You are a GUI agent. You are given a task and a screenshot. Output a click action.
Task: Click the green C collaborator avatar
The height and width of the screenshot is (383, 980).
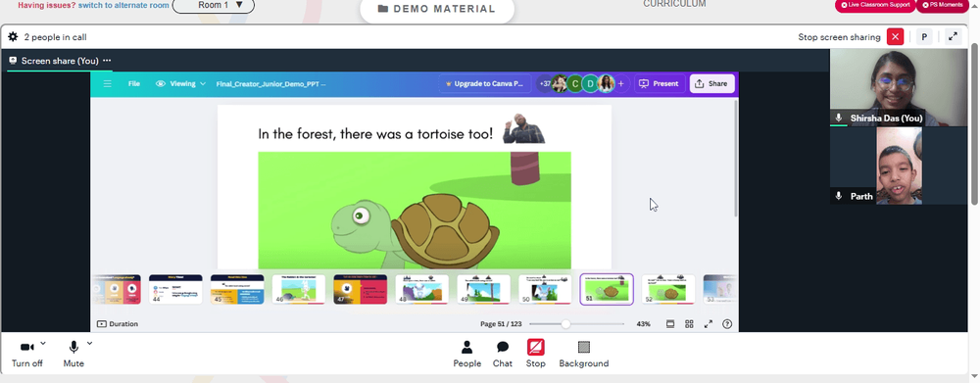click(574, 83)
